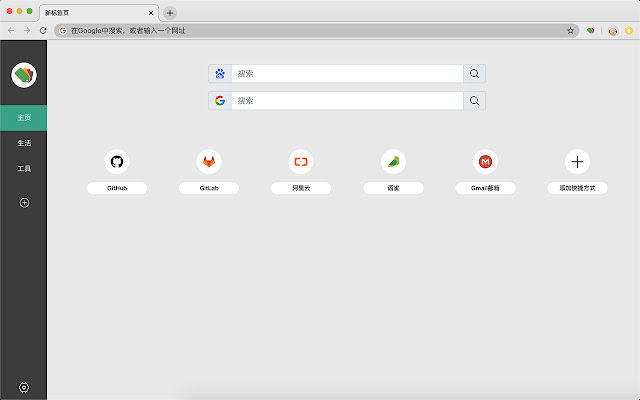
Task: Select the 主页 sidebar tab
Action: 24,118
